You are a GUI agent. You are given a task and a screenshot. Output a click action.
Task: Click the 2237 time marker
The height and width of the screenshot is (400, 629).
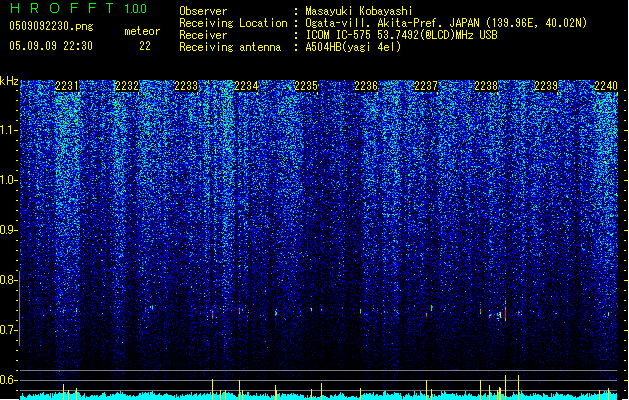(x=426, y=86)
